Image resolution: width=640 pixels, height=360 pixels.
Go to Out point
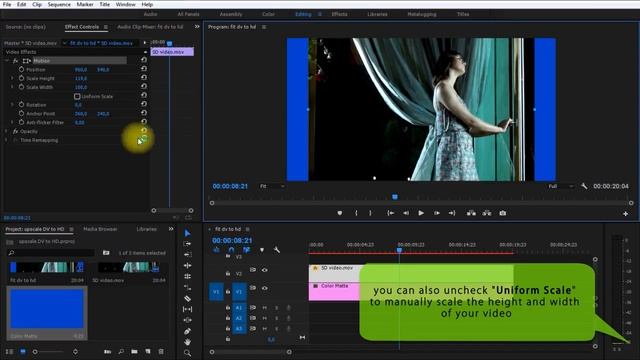(452, 213)
